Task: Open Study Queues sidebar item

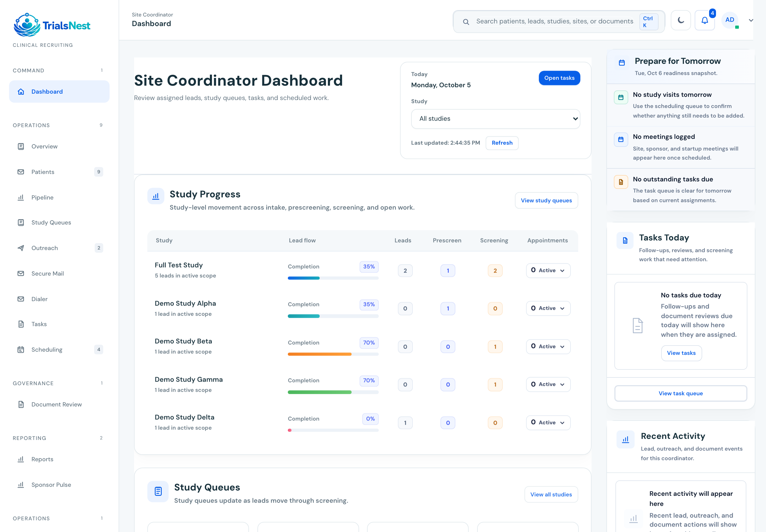Action: pyautogui.click(x=59, y=222)
